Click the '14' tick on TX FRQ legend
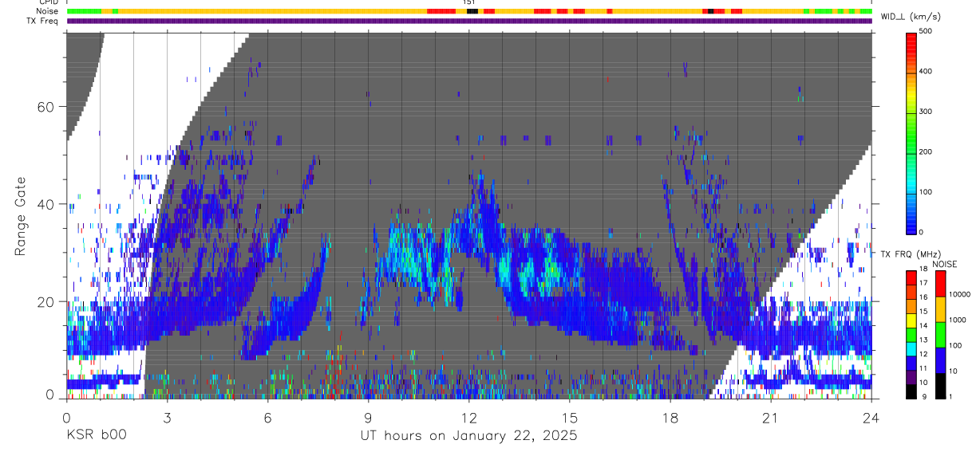Screen dimensions: 980x452 [923, 326]
